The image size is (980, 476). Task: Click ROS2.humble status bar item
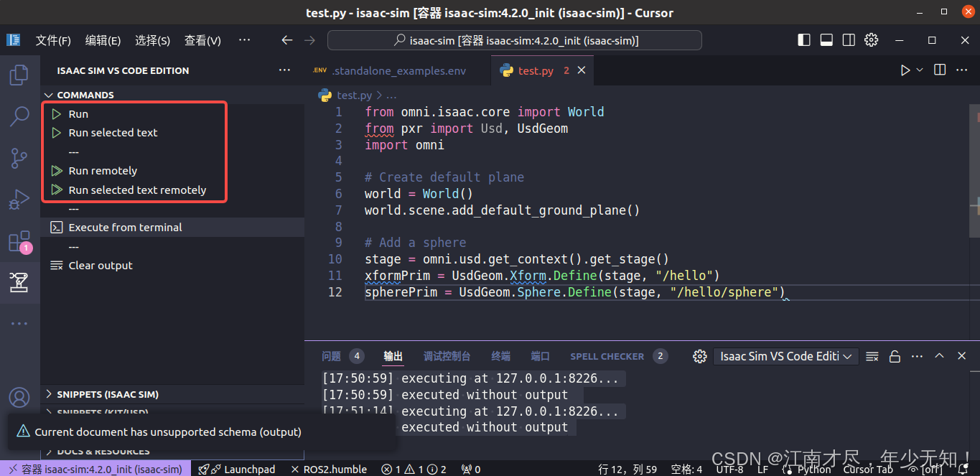pos(329,469)
